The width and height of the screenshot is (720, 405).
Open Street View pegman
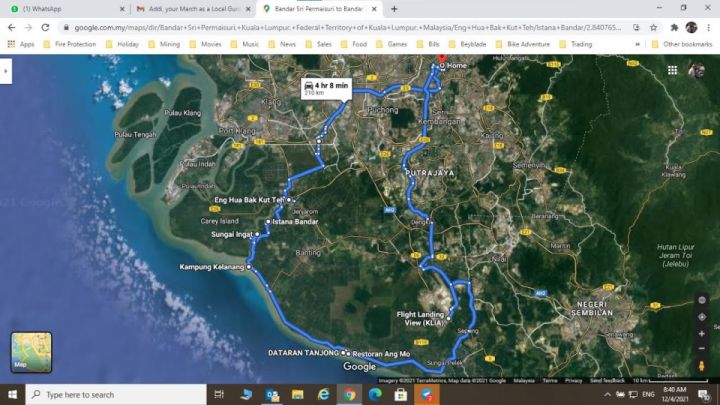[x=702, y=366]
